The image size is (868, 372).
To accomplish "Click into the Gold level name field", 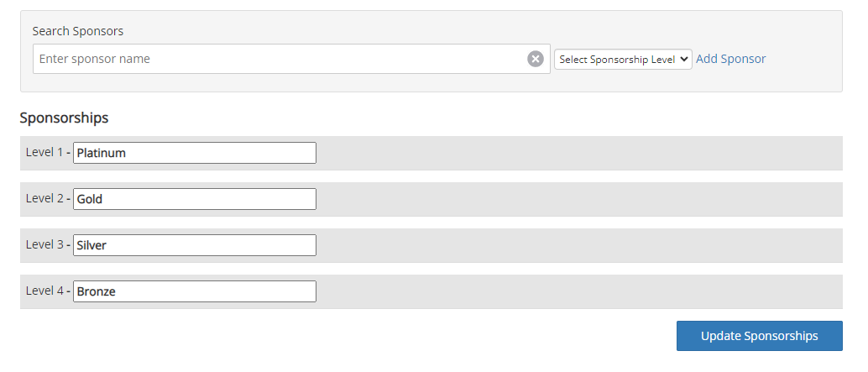I will 194,199.
